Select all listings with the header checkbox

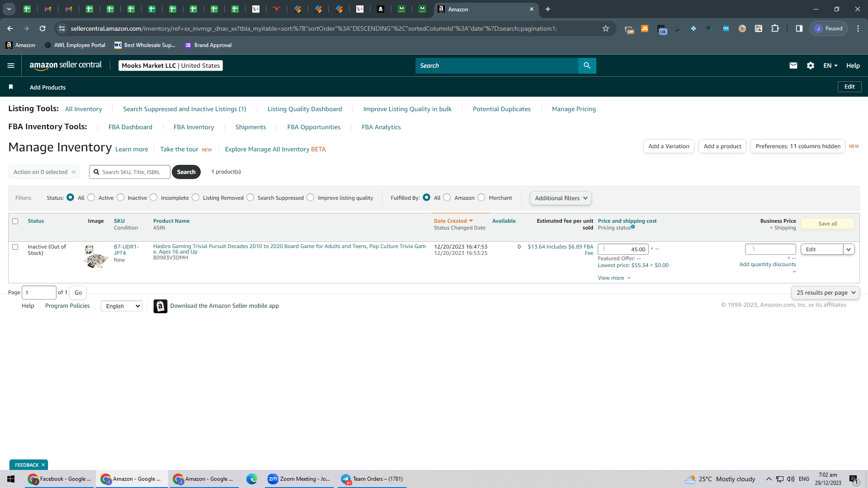(15, 221)
